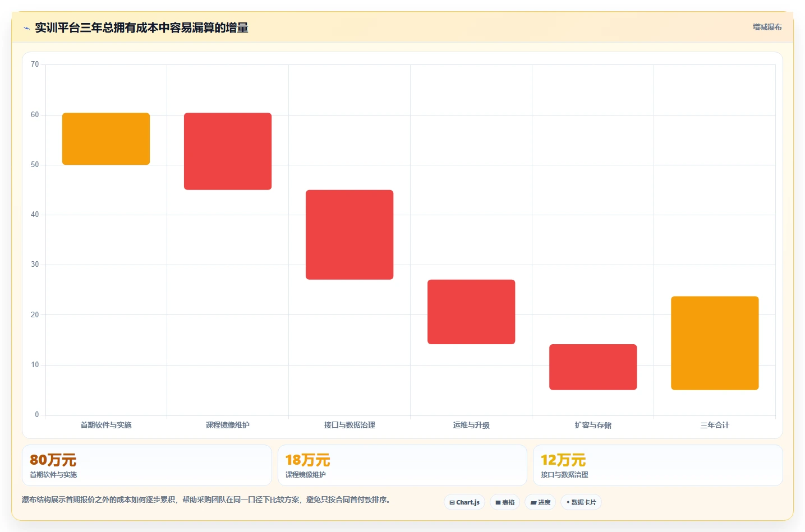Screen dimensions: 805x532
Task: Click axis label 扩容与存储
Action: pyautogui.click(x=593, y=425)
